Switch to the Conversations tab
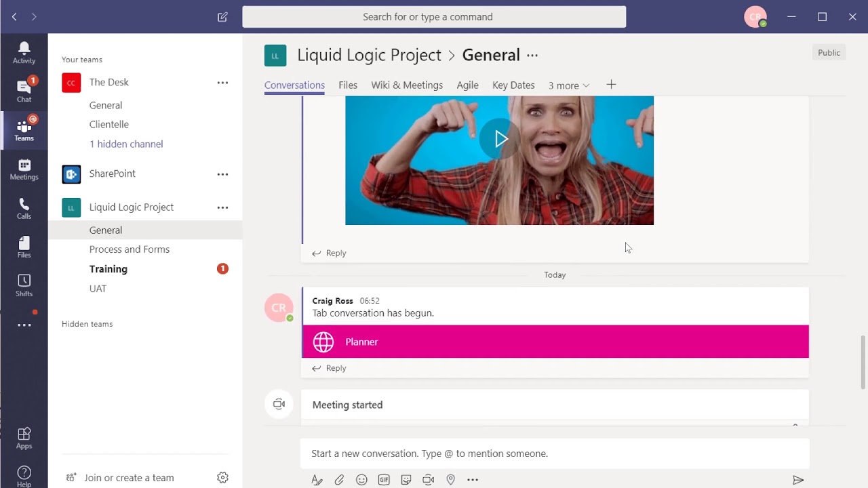The width and height of the screenshot is (868, 488). tap(294, 85)
